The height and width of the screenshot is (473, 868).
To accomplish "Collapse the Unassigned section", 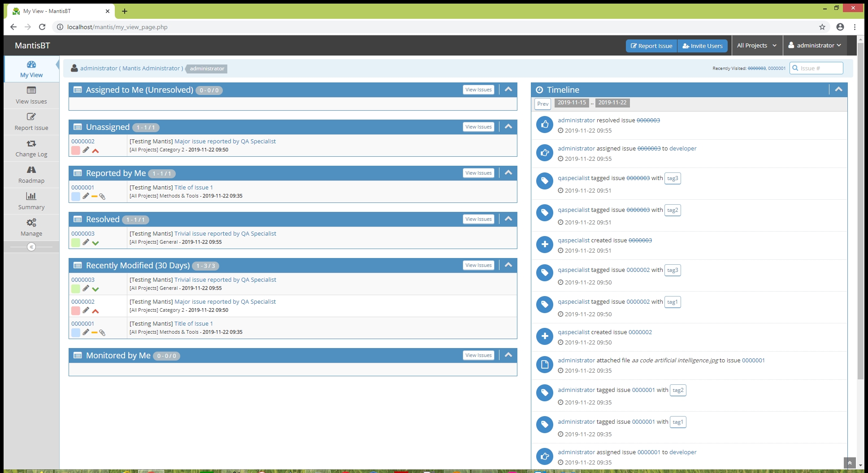I will click(x=508, y=127).
